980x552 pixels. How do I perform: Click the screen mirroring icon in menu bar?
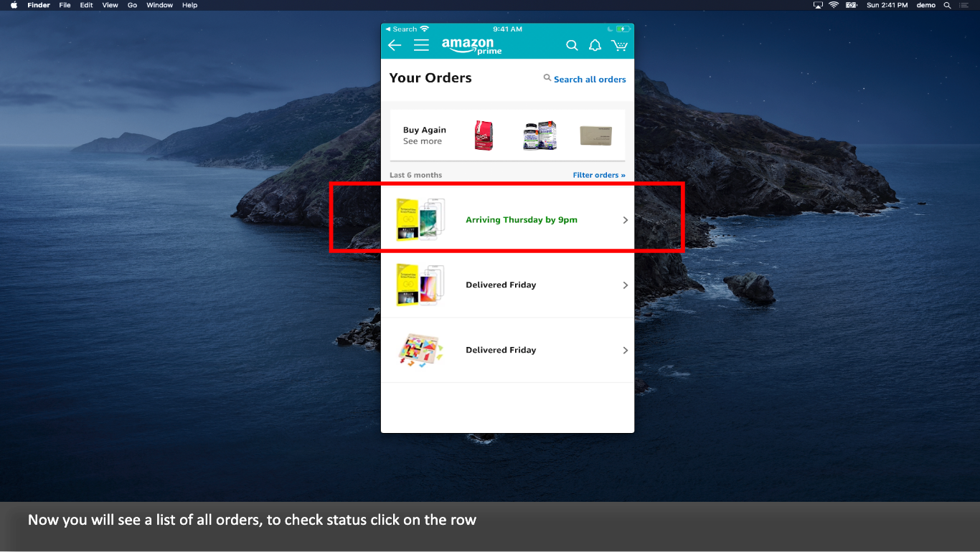(817, 5)
